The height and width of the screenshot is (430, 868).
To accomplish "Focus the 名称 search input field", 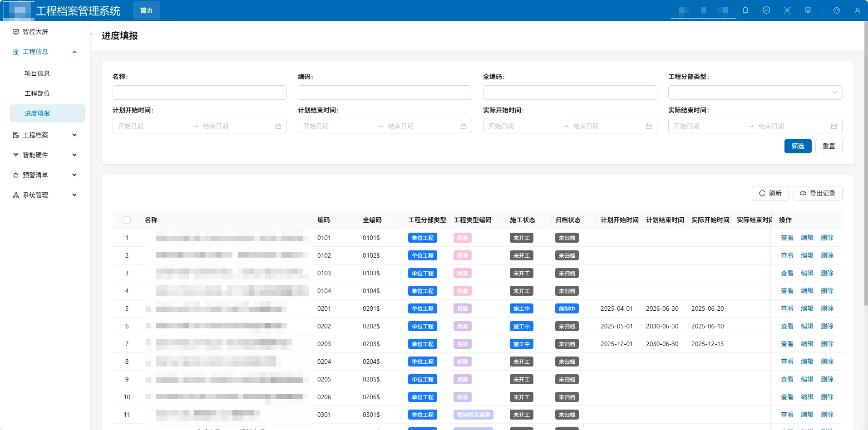I will point(200,93).
